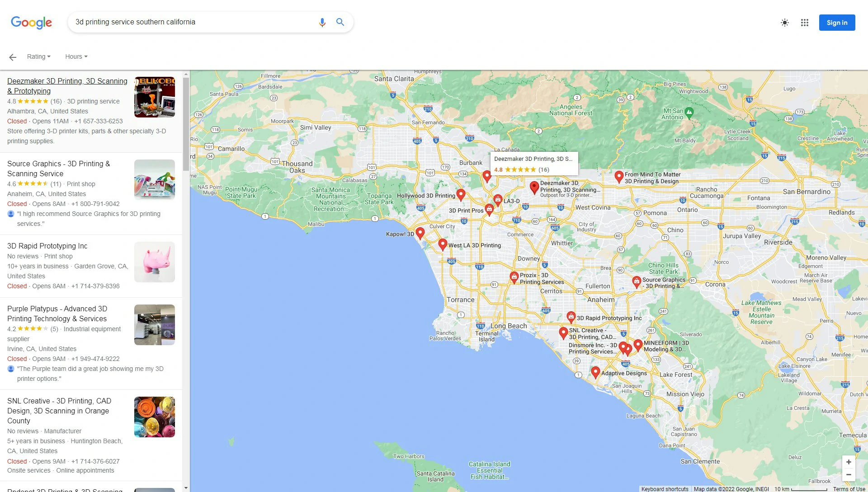Activate voice search with the microphone icon

pyautogui.click(x=322, y=22)
